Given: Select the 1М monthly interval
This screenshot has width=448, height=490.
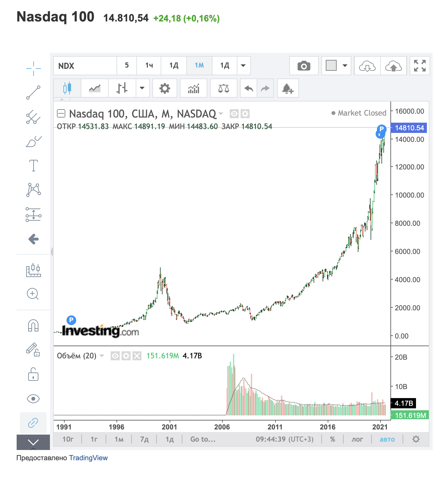Looking at the screenshot, I should pos(199,66).
